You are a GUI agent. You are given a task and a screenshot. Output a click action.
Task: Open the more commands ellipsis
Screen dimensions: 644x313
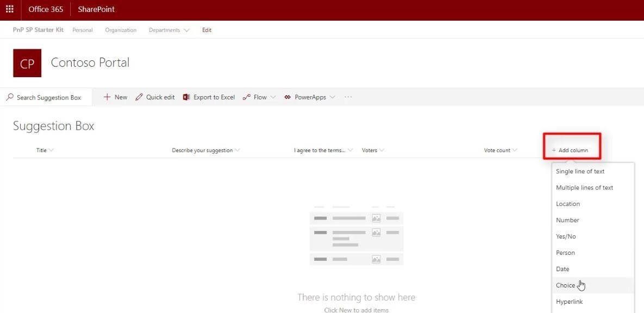tap(348, 97)
